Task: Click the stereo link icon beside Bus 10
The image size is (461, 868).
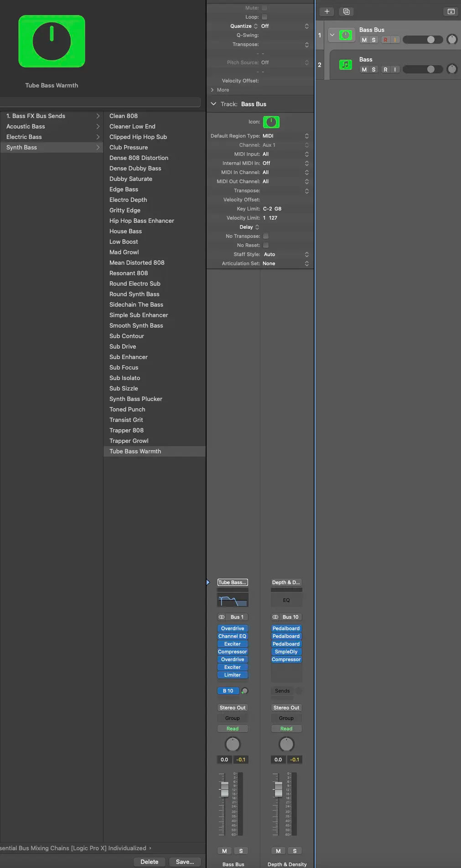Action: click(x=275, y=617)
